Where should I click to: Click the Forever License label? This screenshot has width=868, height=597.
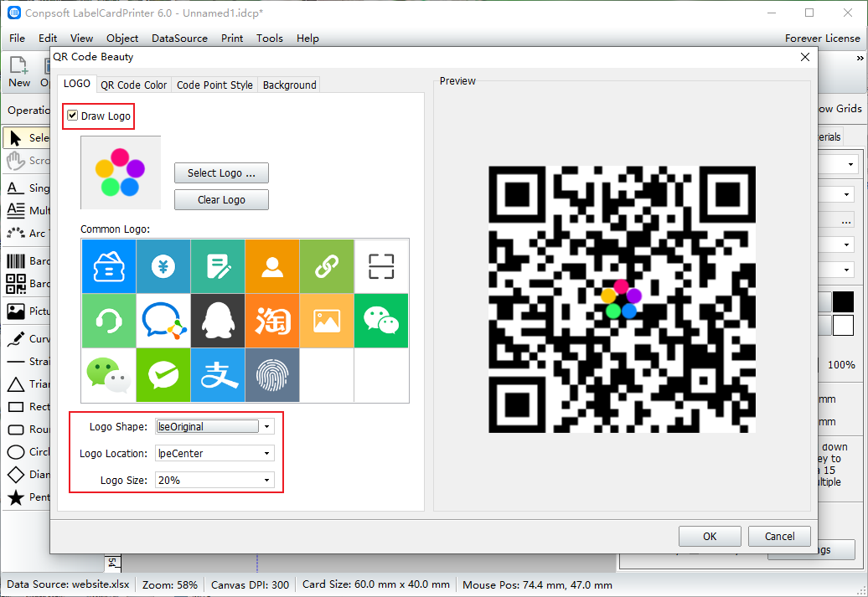pos(822,39)
